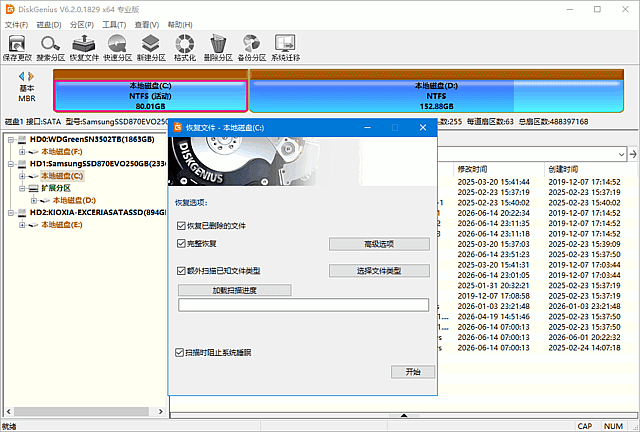Open the 文件(F) menu
This screenshot has width=640, height=432.
16,25
